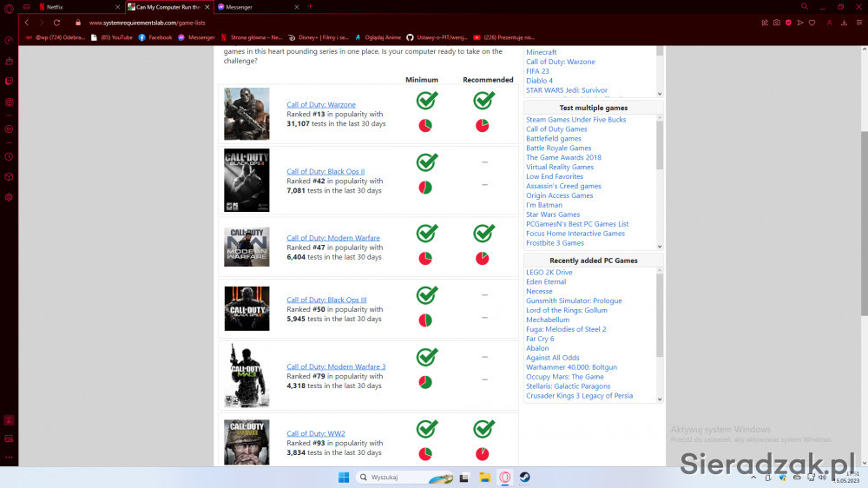Open the YouTube bookmark
Image resolution: width=868 pixels, height=488 pixels.
112,37
